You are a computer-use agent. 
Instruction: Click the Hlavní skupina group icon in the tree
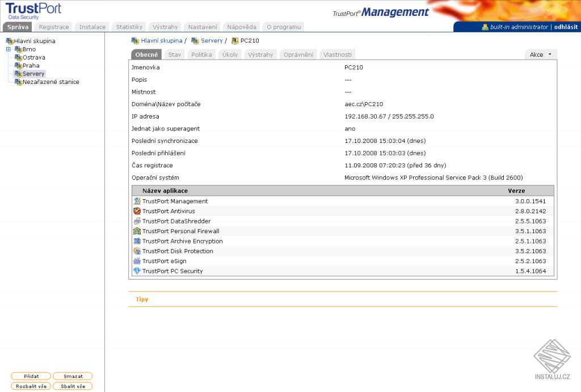tap(9, 41)
